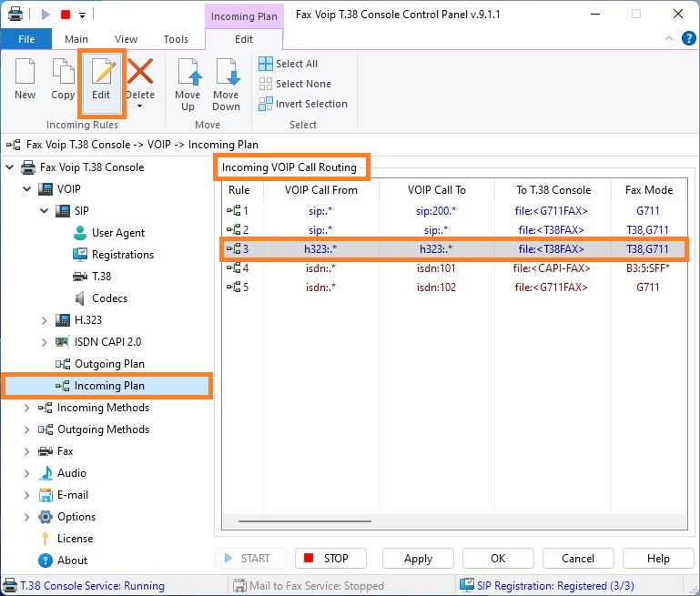Image resolution: width=700 pixels, height=596 pixels.
Task: Switch to the View ribbon tab
Action: 126,39
